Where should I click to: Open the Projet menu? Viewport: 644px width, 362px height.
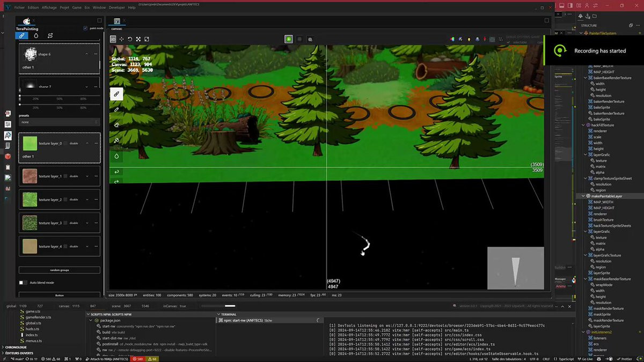(x=64, y=8)
